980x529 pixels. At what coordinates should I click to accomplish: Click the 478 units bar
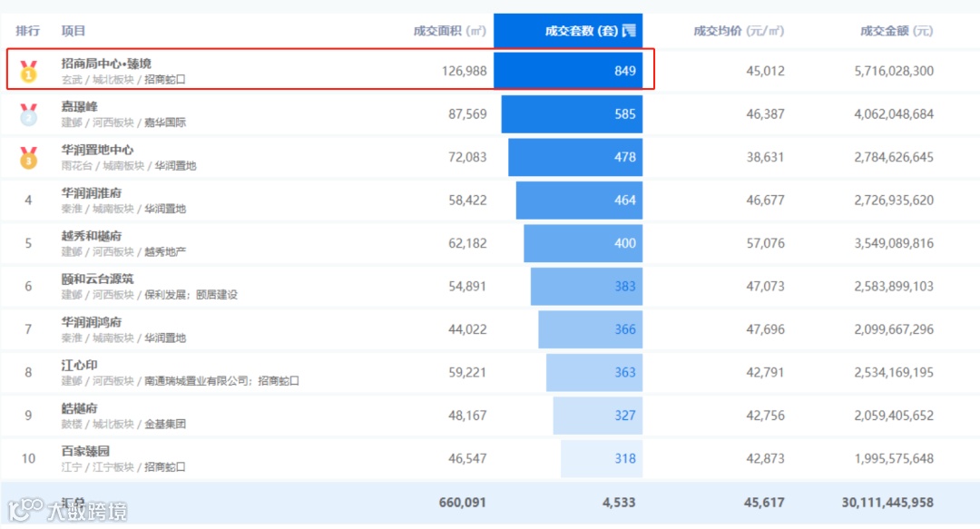pos(575,157)
